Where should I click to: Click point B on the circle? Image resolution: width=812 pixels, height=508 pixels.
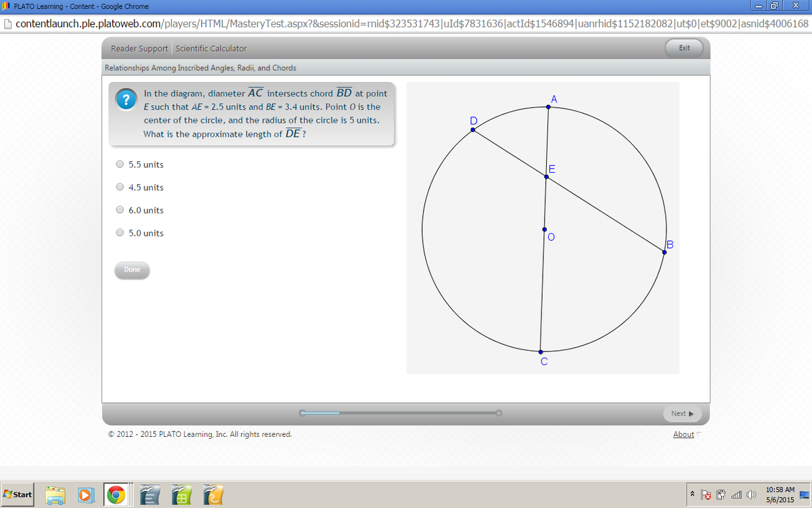[x=665, y=252]
